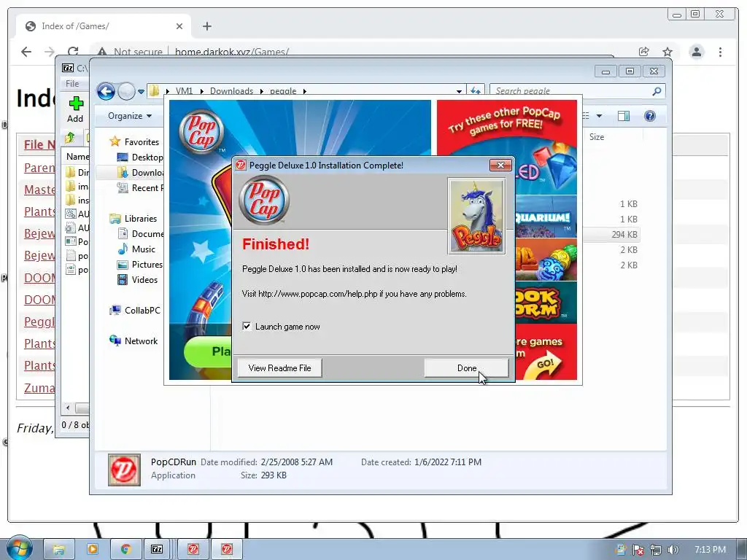Click the Parent directory link on web page
The image size is (747, 560).
(x=39, y=168)
